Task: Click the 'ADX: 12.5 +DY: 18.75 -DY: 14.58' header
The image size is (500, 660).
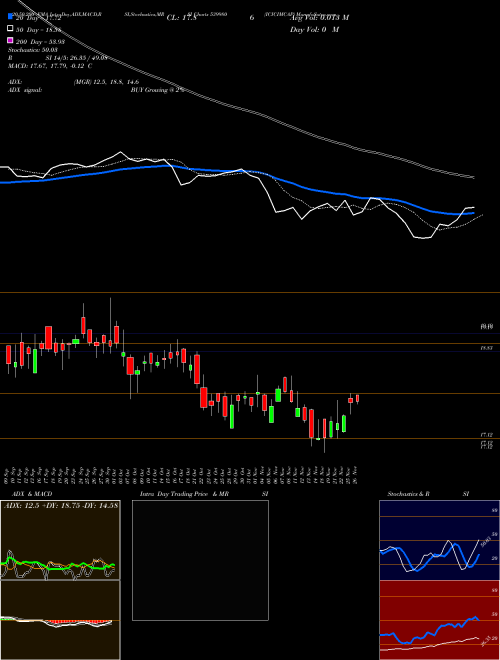Action: pos(61,505)
